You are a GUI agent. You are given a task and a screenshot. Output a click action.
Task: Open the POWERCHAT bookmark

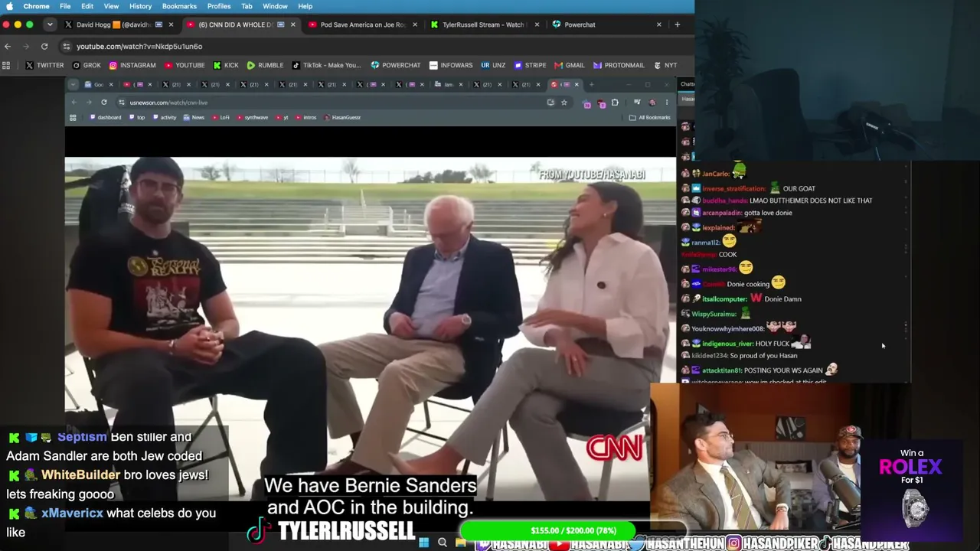(396, 65)
